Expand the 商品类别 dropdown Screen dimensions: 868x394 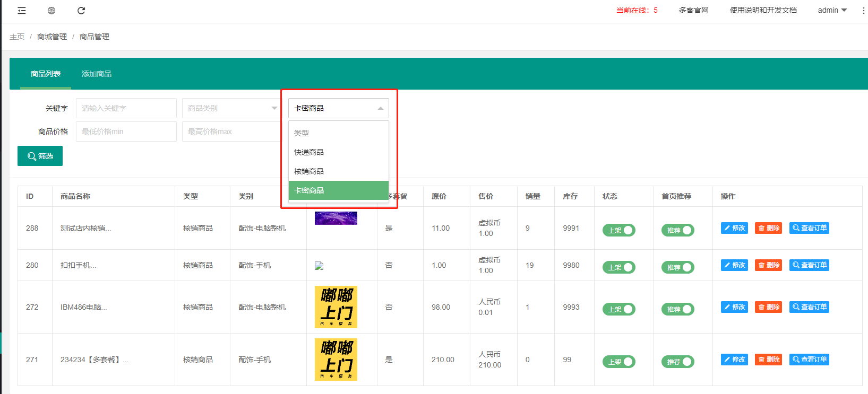(x=232, y=108)
